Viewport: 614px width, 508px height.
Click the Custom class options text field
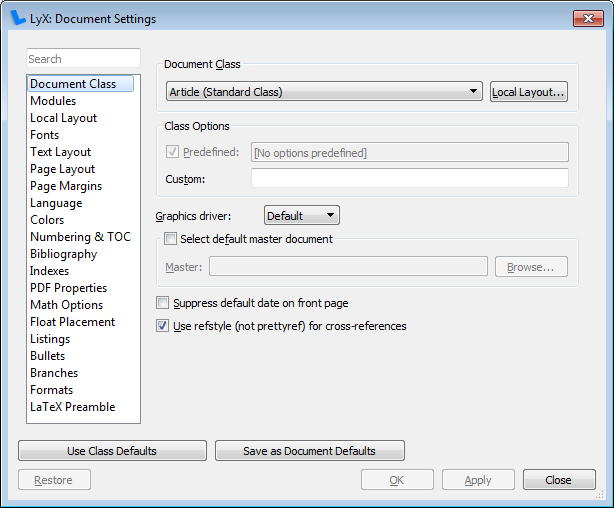pos(410,178)
